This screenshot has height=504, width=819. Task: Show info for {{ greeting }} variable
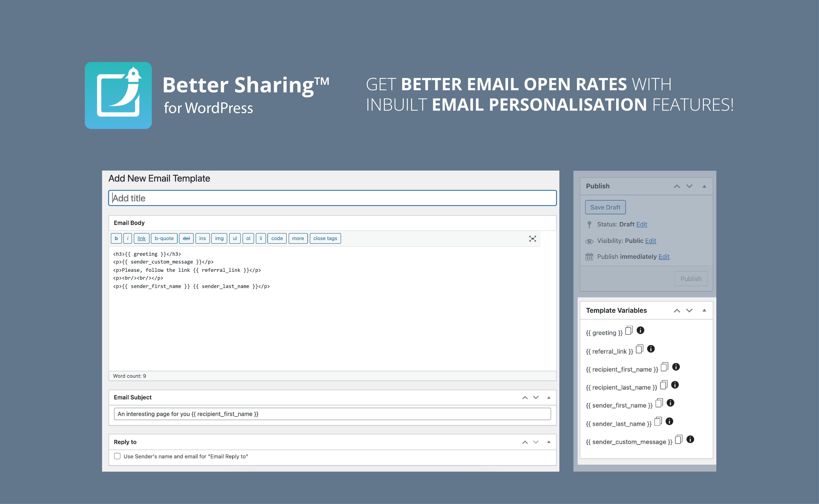click(640, 330)
